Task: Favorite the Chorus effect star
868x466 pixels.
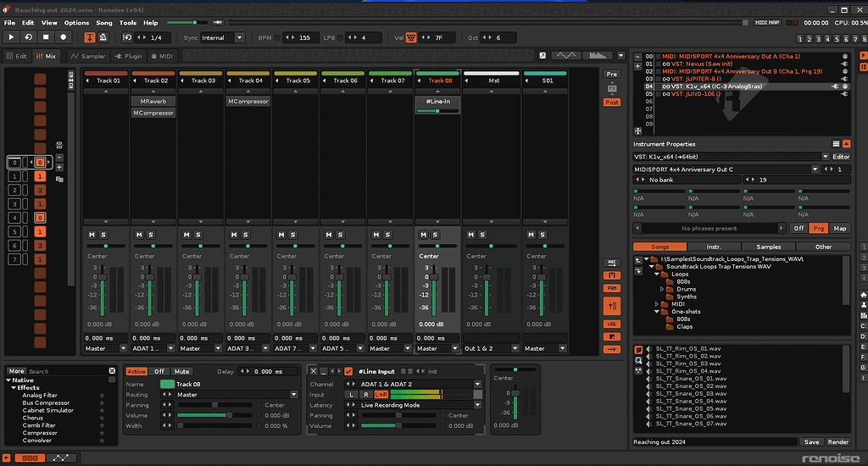Action: (x=102, y=418)
